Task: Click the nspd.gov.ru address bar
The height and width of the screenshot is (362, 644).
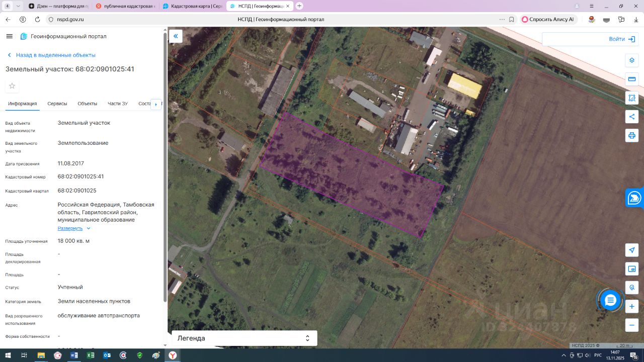Action: pos(70,20)
